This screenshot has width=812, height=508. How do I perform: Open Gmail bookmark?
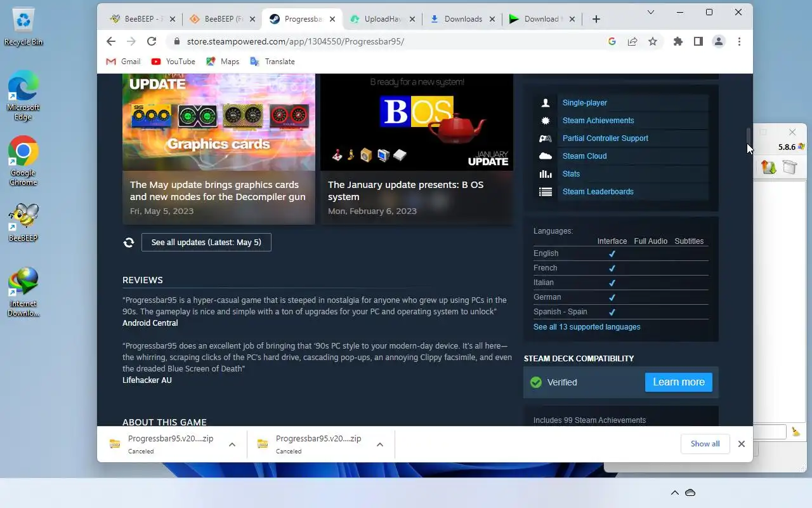pyautogui.click(x=123, y=62)
